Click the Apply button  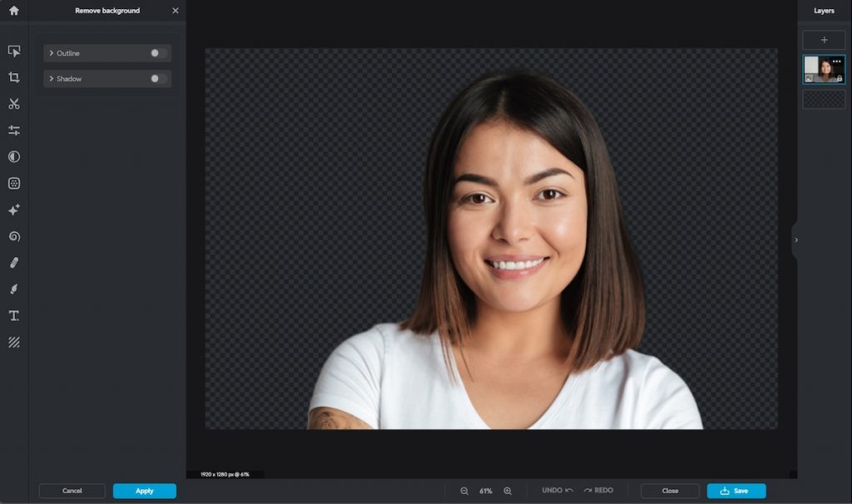tap(145, 491)
